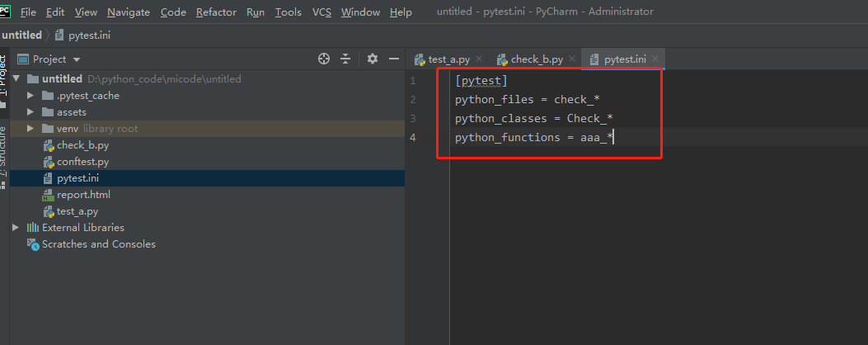Hide the Project panel with minus icon
Screen dimensions: 868x345
point(394,59)
